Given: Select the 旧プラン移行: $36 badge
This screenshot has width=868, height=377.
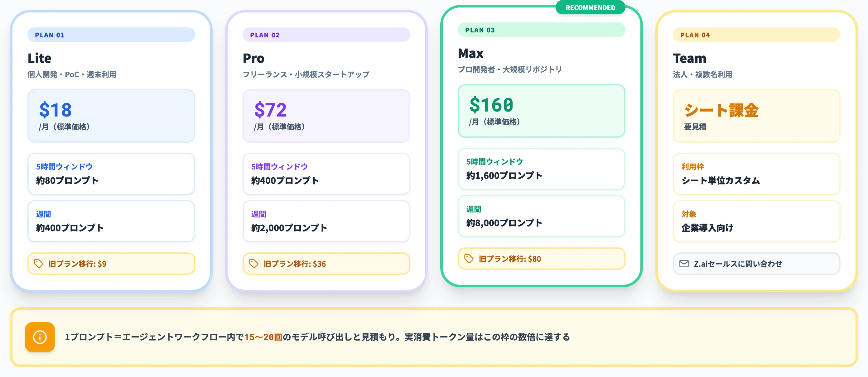Looking at the screenshot, I should 326,264.
